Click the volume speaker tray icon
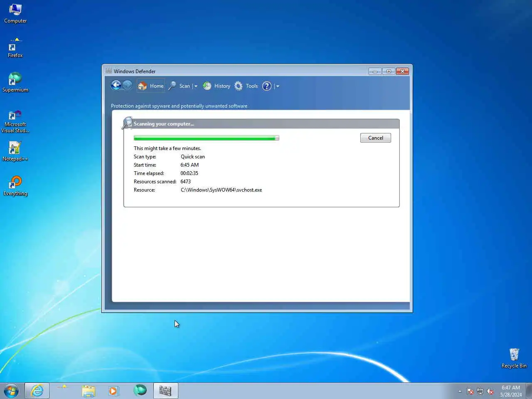Viewport: 532px width, 399px height. click(x=490, y=391)
